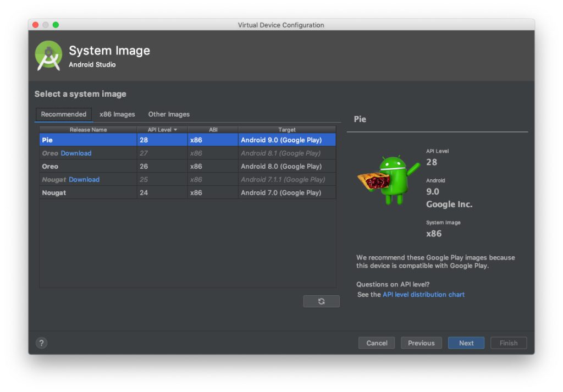Click the Android 8.1 (Google Play) cell
The height and width of the screenshot is (392, 563).
(287, 153)
